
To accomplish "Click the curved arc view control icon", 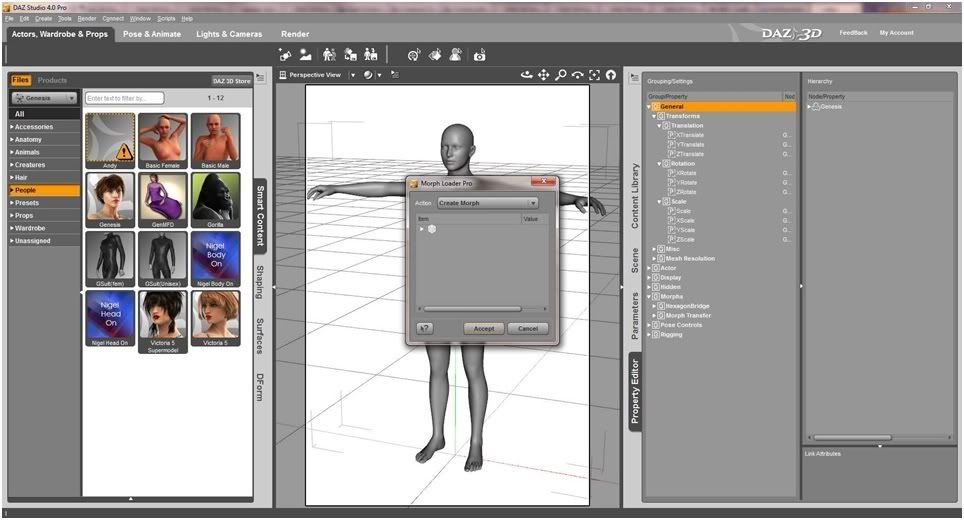I will (577, 75).
